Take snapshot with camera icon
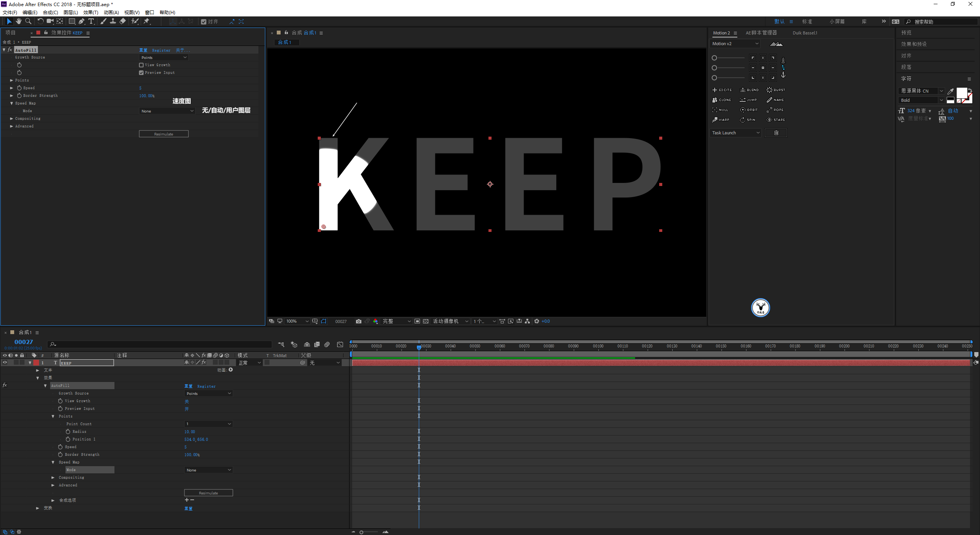Viewport: 980px width, 535px height. pos(358,321)
